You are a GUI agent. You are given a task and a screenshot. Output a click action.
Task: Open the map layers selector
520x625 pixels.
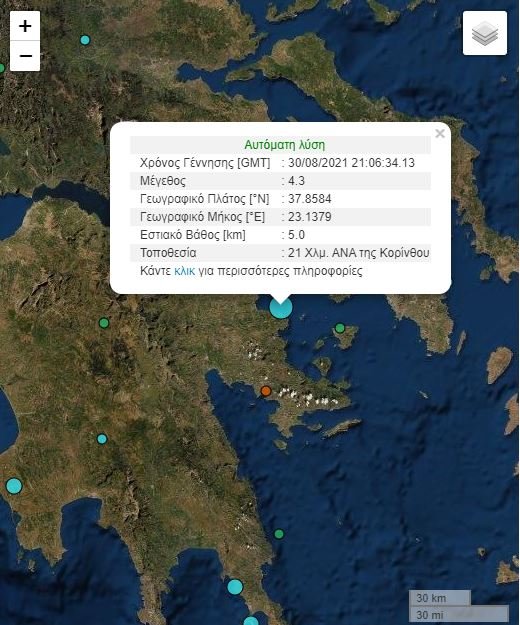(485, 33)
